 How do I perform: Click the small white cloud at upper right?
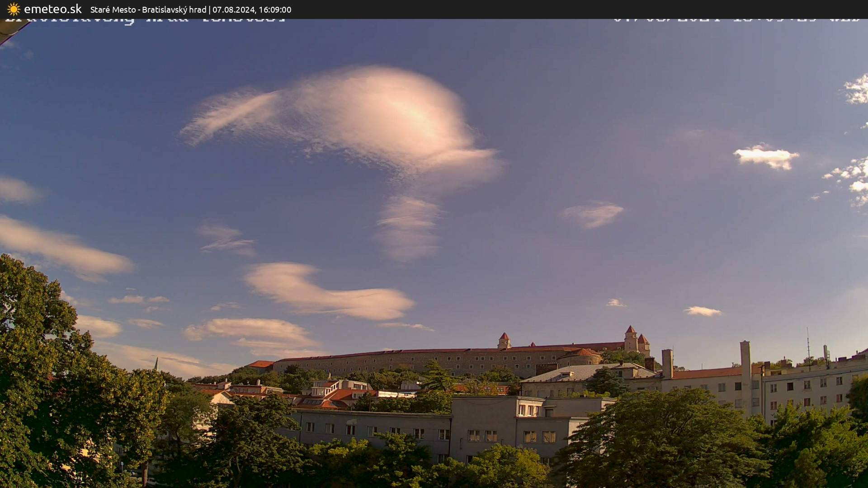[x=766, y=157]
